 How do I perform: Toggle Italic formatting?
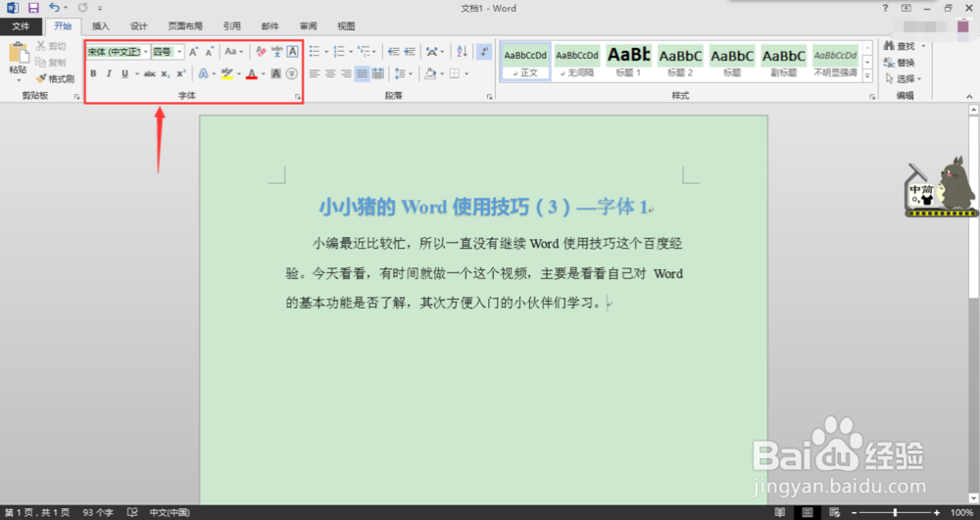click(109, 73)
